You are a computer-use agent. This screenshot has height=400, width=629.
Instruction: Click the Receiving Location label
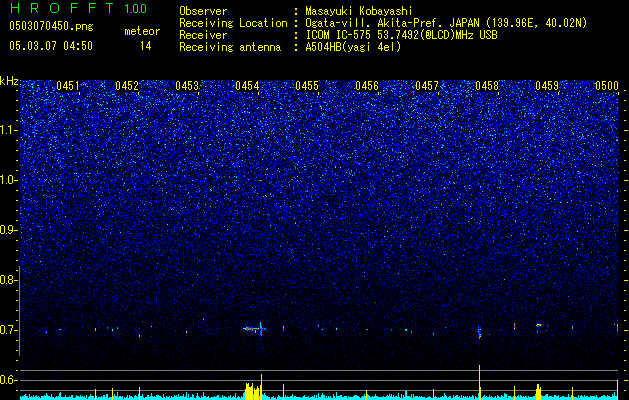pos(233,23)
